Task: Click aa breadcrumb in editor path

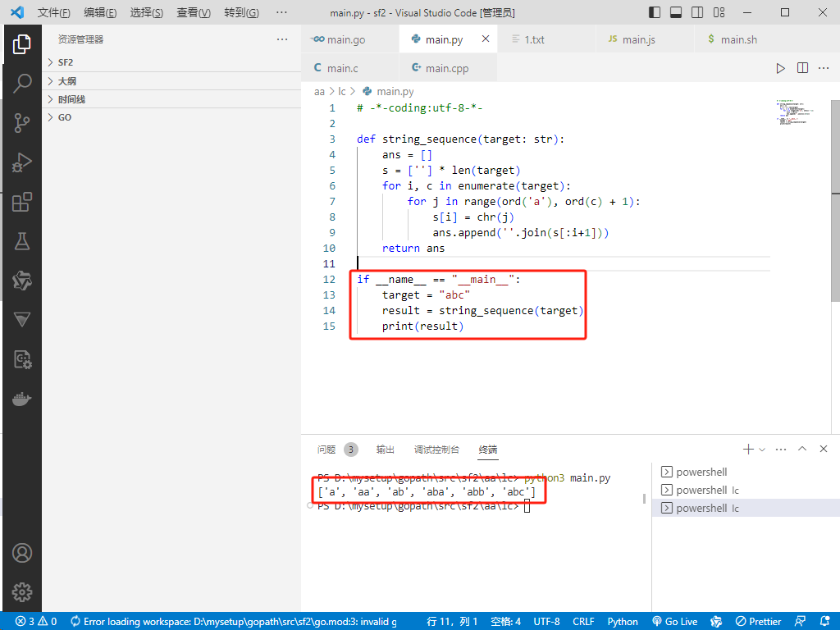Action: click(319, 92)
